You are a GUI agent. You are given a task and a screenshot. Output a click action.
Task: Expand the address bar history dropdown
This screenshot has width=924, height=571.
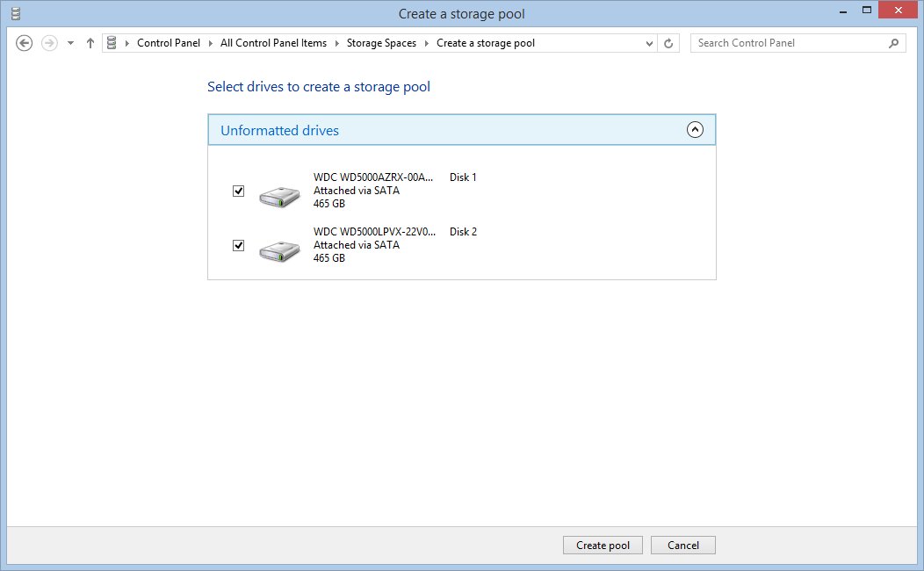click(649, 43)
